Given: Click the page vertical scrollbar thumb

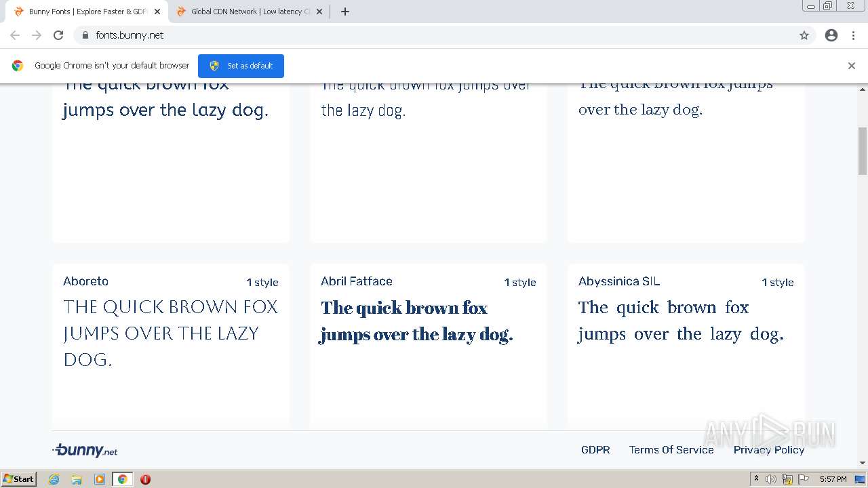Looking at the screenshot, I should pos(863,151).
